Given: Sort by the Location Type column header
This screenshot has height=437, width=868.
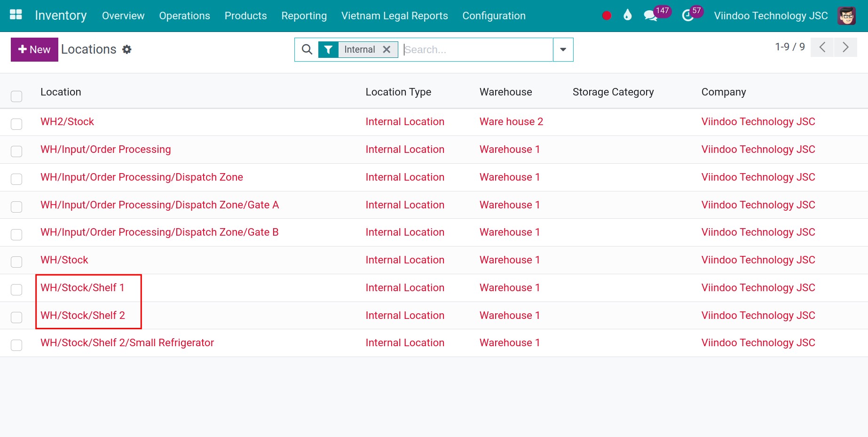Looking at the screenshot, I should pos(398,92).
